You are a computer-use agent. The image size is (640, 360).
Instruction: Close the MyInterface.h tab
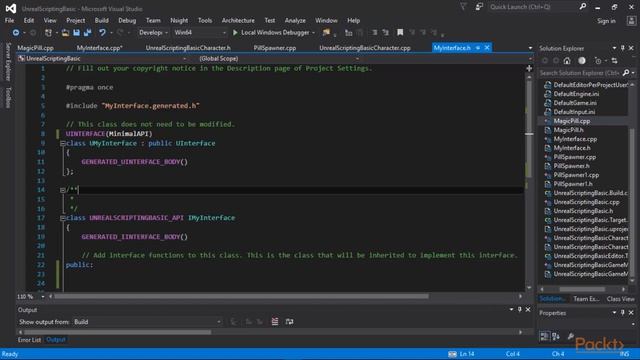[487, 48]
